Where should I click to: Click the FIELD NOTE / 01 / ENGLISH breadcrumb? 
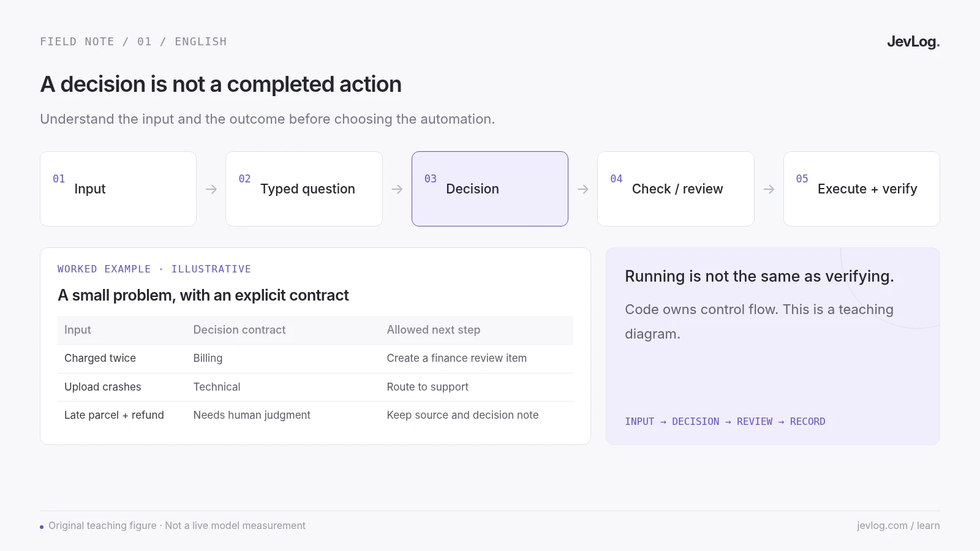[134, 42]
